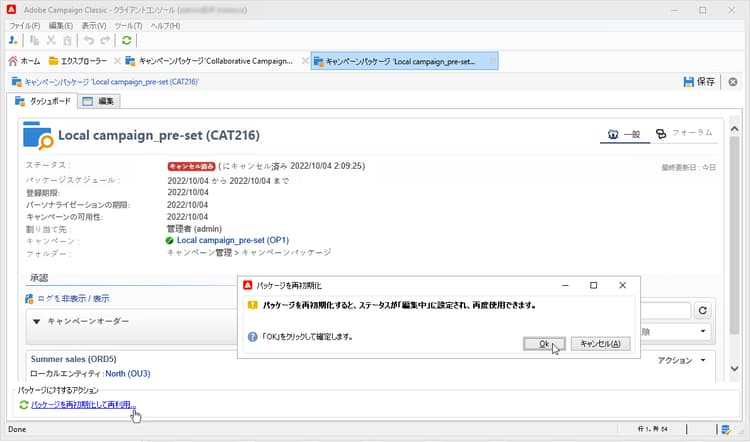Open the ファイル(F) menu
This screenshot has width=750, height=442.
point(25,26)
